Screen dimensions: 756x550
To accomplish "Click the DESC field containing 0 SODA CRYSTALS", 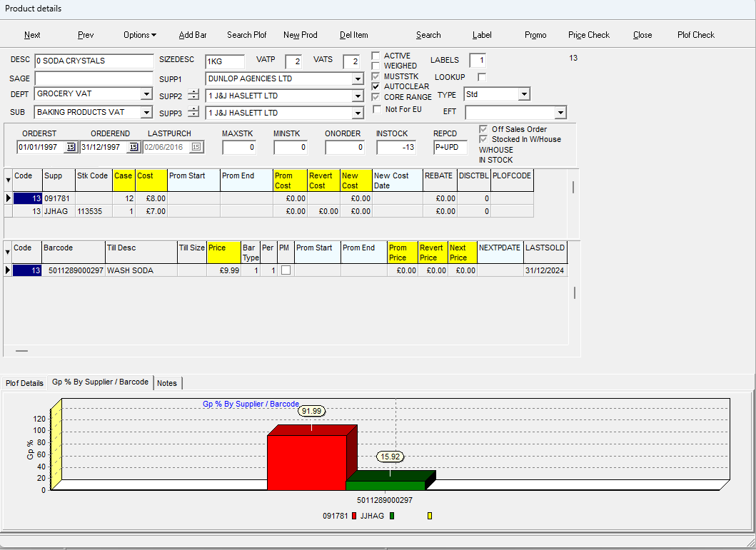I will (94, 61).
